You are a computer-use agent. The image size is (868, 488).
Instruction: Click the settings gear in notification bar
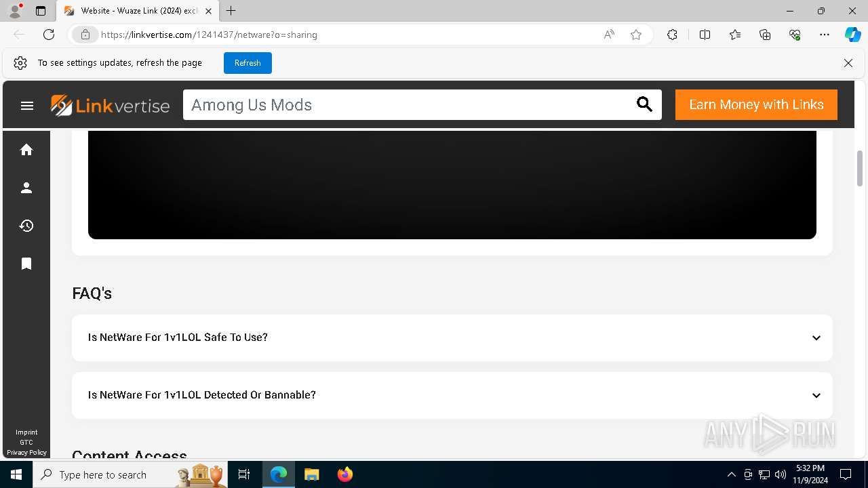pos(20,63)
